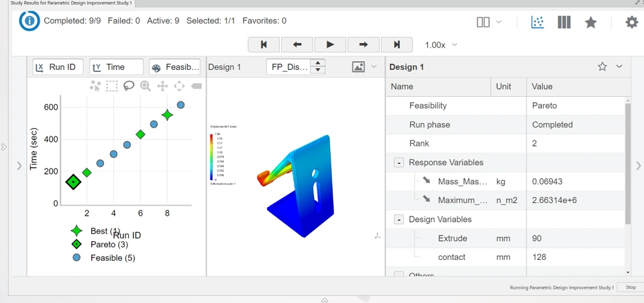Select the rectangle marquee selection tool
This screenshot has width=644, height=303.
[112, 86]
